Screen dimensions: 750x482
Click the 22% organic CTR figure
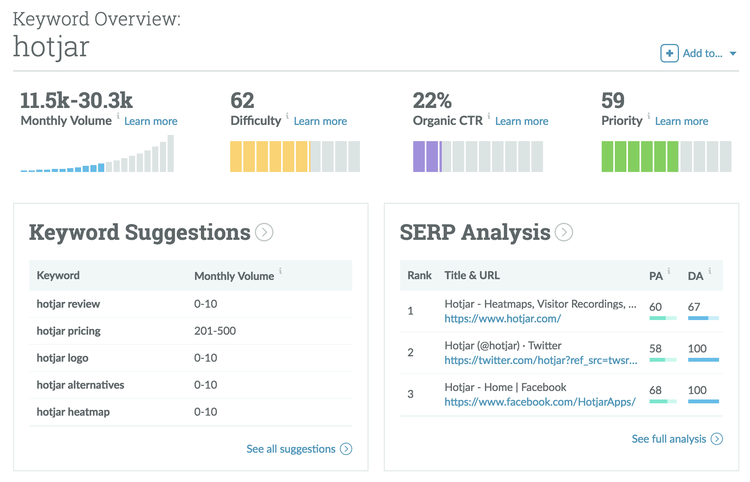click(x=432, y=100)
